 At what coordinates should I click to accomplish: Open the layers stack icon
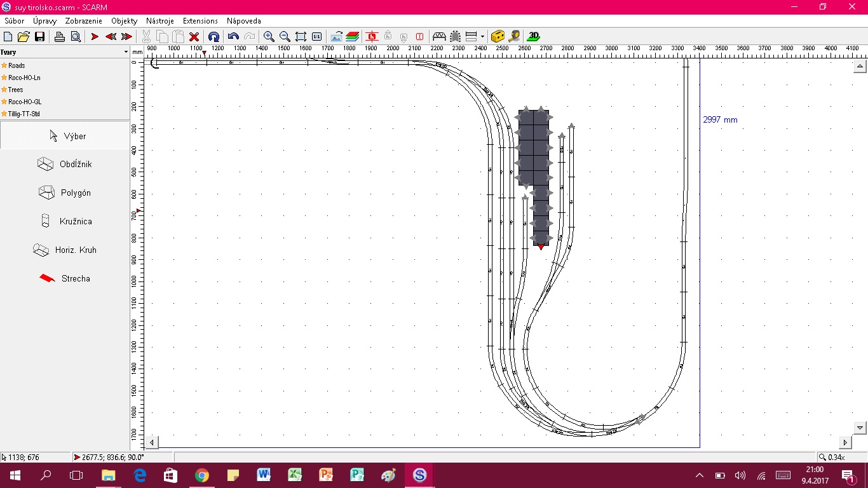pyautogui.click(x=353, y=37)
